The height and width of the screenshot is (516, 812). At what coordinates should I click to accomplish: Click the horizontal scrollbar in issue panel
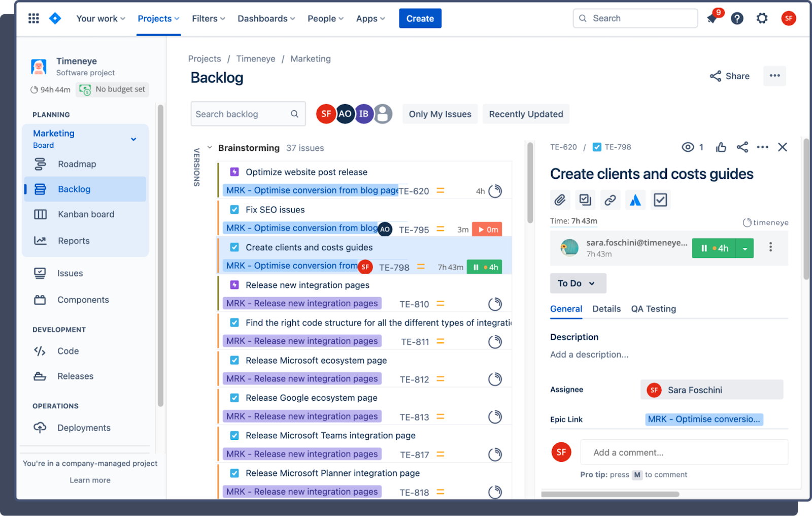tap(610, 494)
